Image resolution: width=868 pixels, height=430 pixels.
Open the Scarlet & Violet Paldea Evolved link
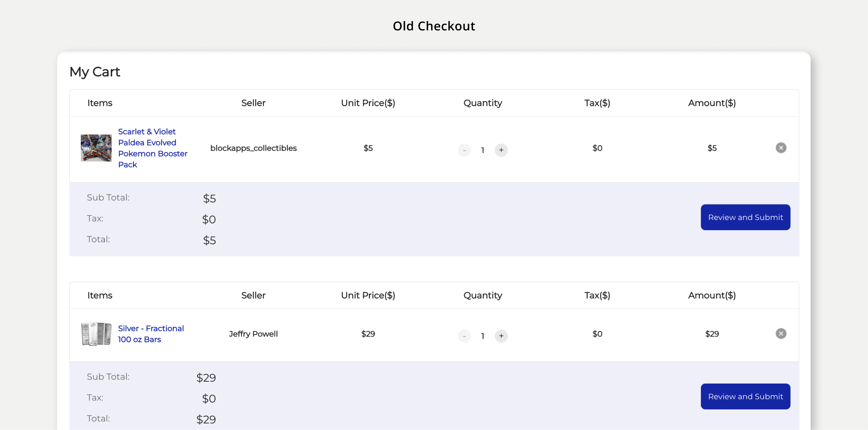click(153, 148)
